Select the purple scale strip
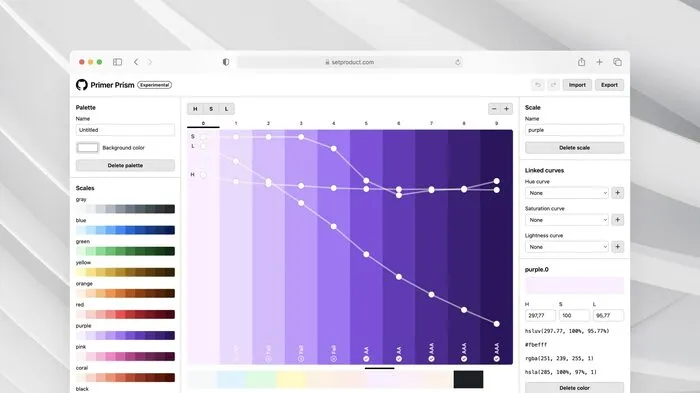700x393 pixels. 125,335
